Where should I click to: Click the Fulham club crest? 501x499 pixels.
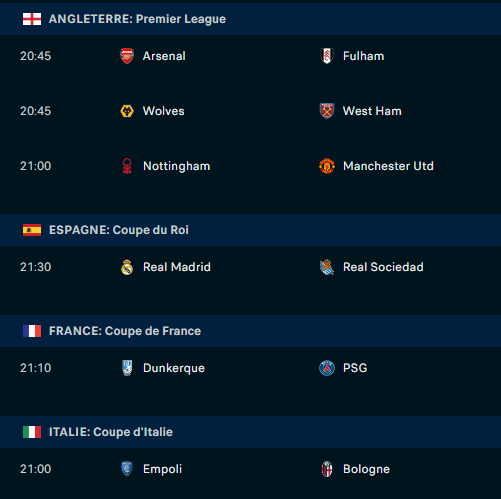(x=327, y=56)
